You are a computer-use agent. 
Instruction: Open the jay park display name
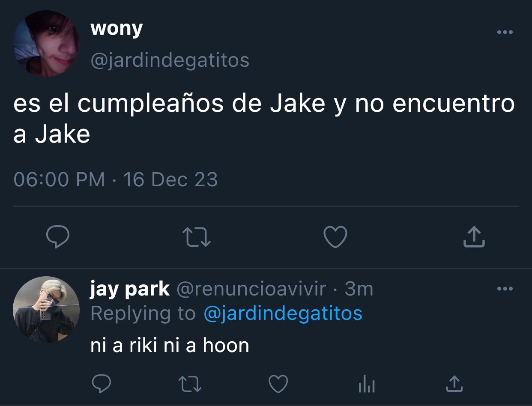130,290
